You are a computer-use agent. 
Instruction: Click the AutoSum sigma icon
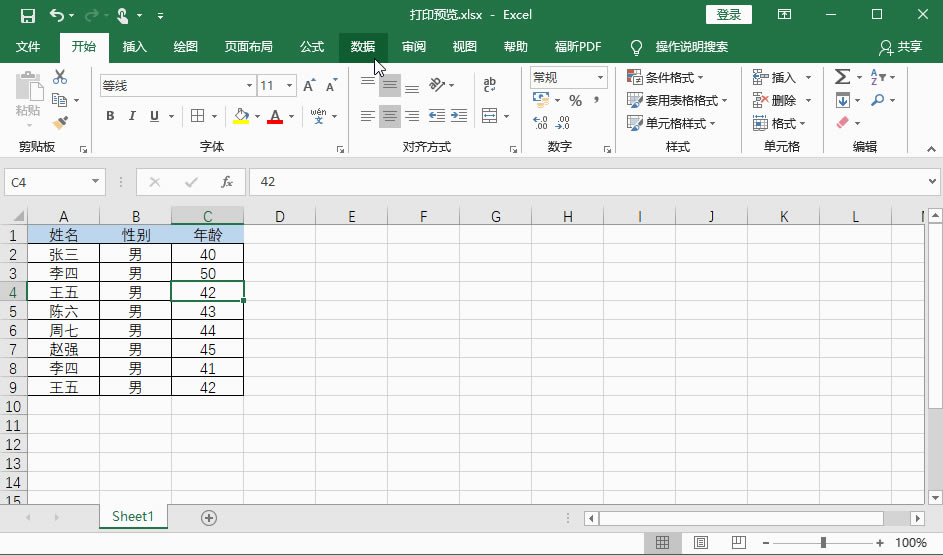click(843, 77)
